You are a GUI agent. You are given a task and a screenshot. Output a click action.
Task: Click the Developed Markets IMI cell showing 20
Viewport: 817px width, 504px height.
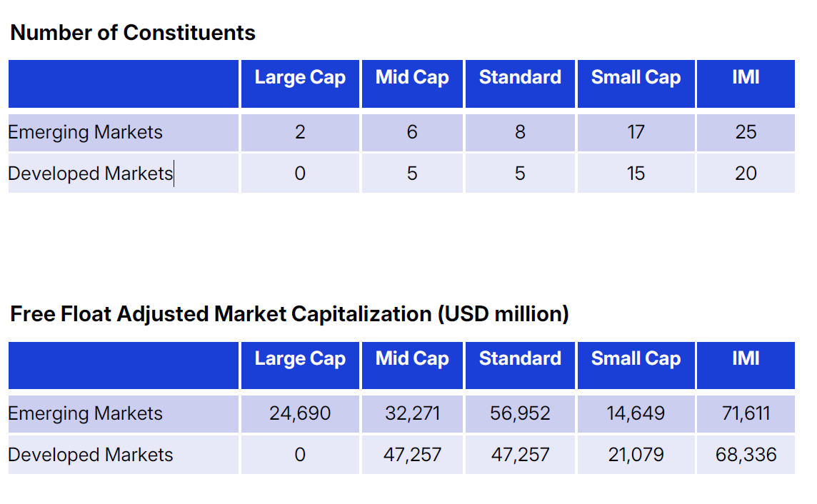tap(746, 173)
